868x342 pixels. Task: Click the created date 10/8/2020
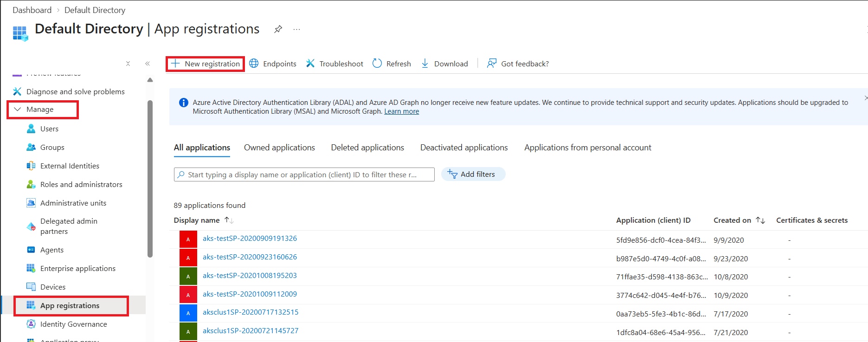point(731,277)
